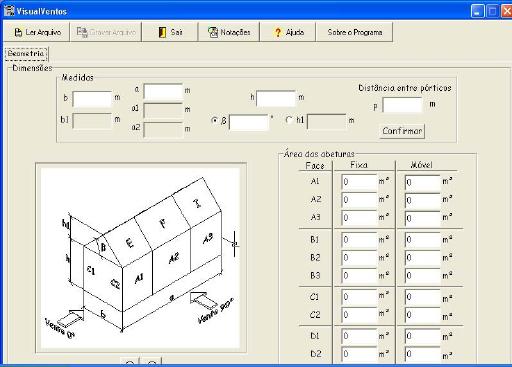
Task: Click the b1 dimension input field
Action: pyautogui.click(x=92, y=121)
